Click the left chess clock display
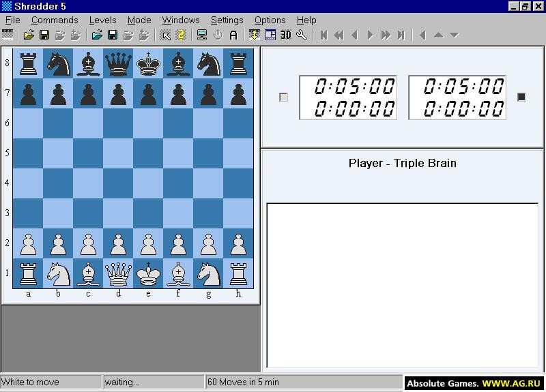The width and height of the screenshot is (546, 392). pos(348,97)
